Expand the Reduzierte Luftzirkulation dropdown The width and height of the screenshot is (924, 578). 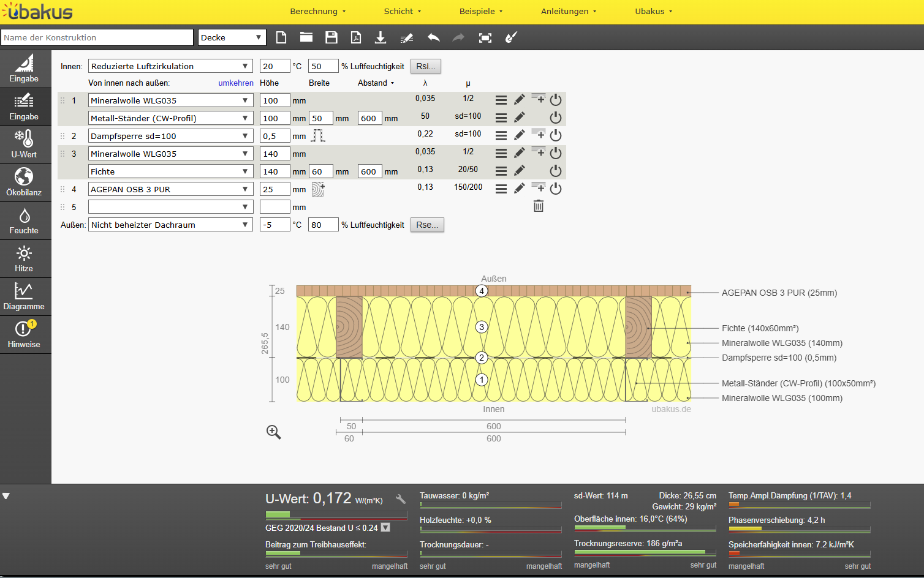170,66
